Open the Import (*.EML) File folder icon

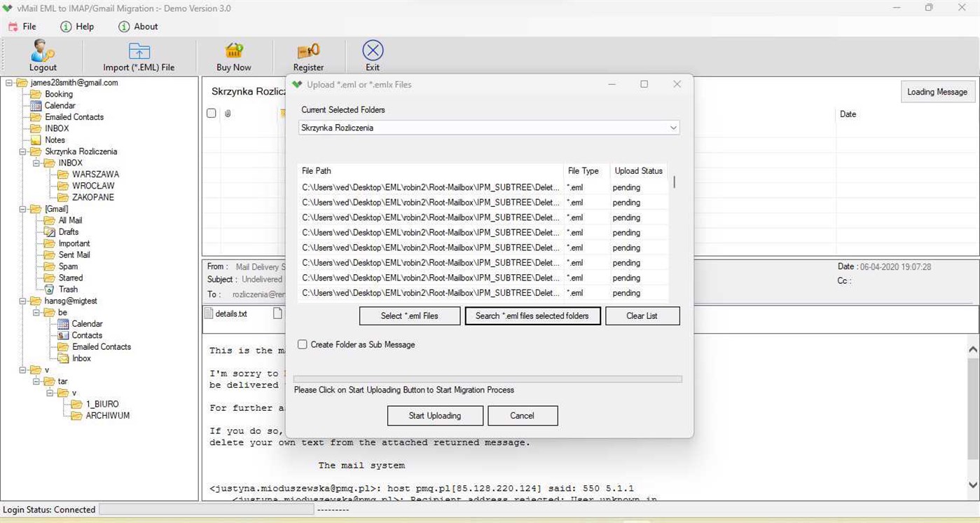tap(139, 50)
